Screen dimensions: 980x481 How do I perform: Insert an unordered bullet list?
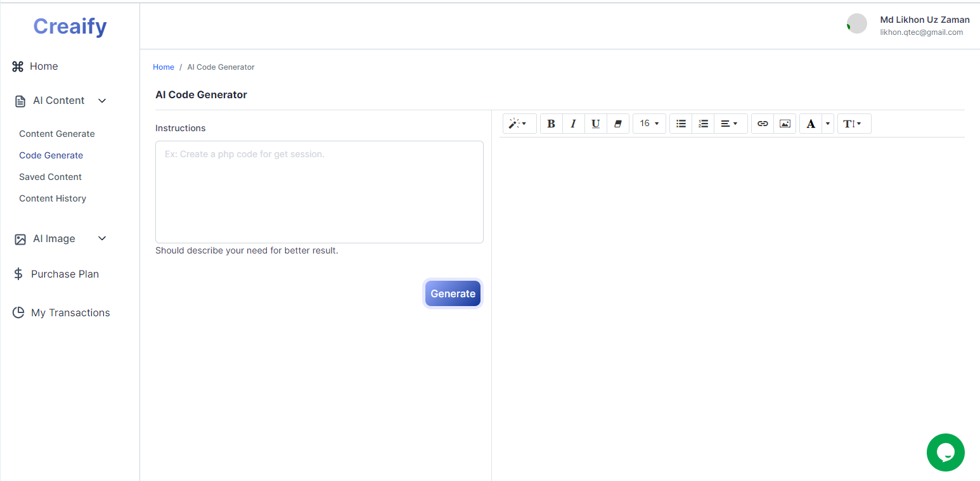[x=681, y=124]
